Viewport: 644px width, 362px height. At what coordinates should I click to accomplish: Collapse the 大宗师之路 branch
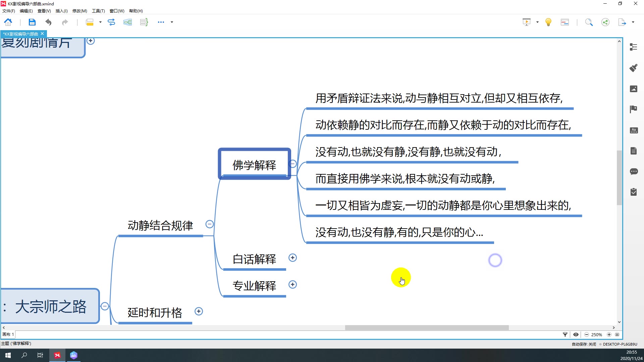point(105,306)
